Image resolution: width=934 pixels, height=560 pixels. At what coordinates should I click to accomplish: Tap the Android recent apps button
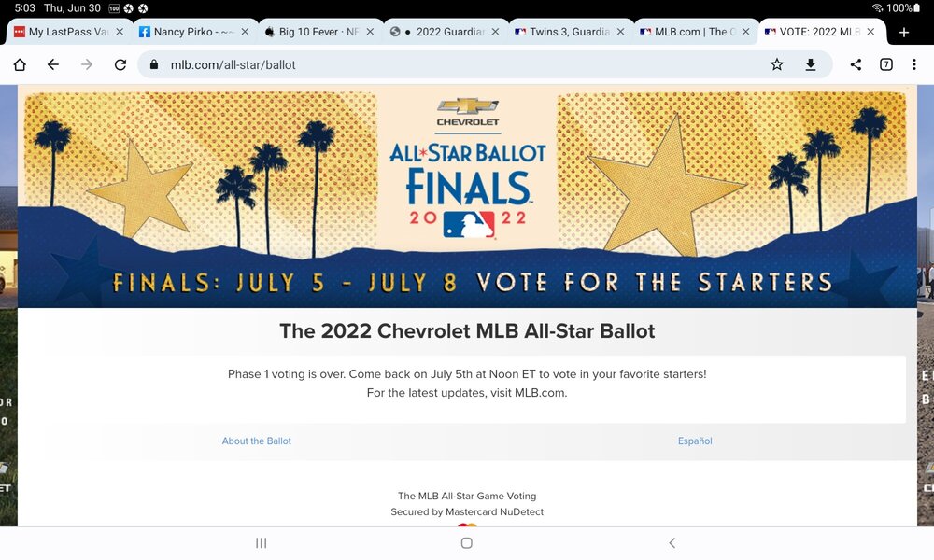(x=261, y=543)
